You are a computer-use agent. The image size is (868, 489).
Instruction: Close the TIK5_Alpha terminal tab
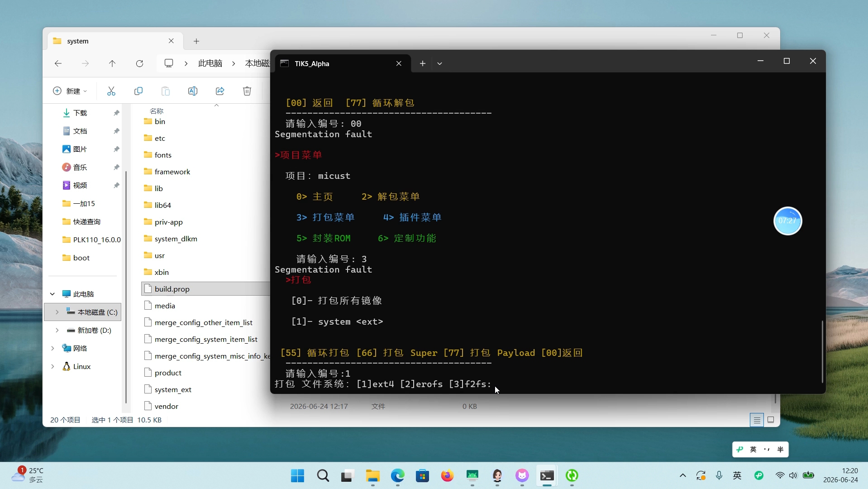tap(399, 63)
